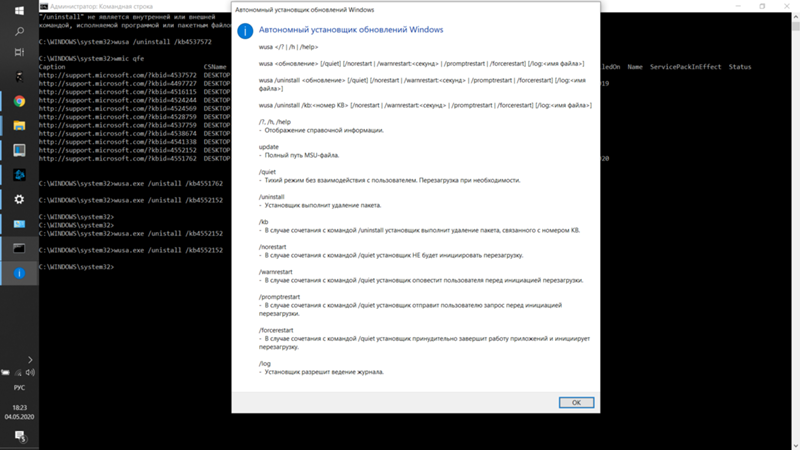
Task: Click dialog title 'Автономный установщик обновлений Windows'
Action: [305, 10]
